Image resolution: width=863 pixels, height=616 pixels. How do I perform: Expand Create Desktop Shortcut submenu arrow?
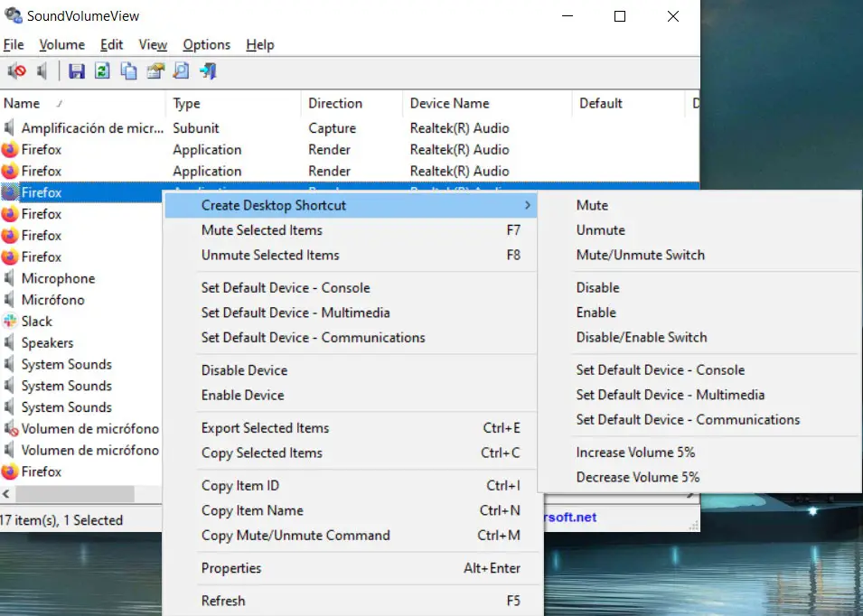[527, 205]
